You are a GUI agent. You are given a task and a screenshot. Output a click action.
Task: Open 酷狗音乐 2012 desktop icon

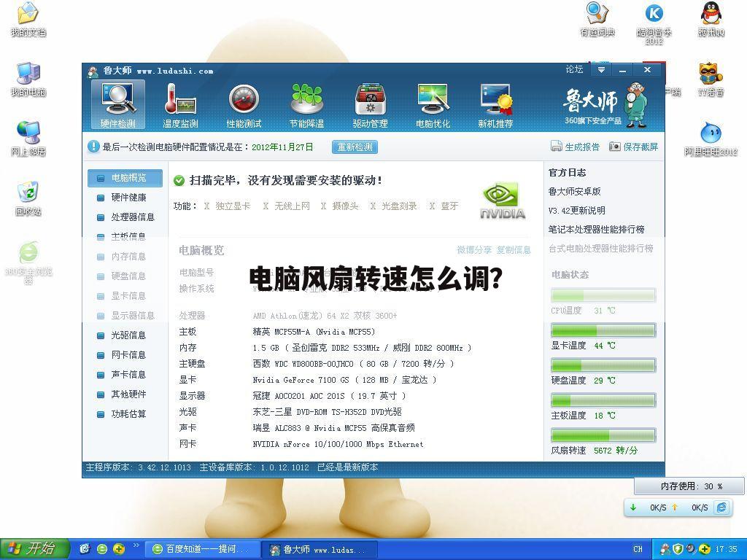point(654,24)
